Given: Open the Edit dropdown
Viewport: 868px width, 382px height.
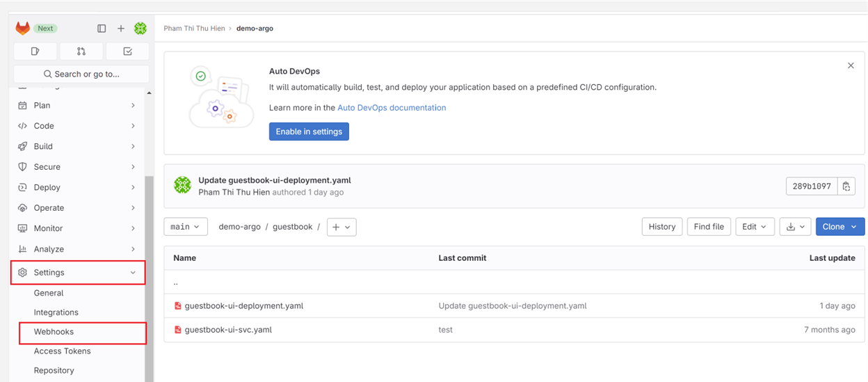Looking at the screenshot, I should click(x=754, y=227).
